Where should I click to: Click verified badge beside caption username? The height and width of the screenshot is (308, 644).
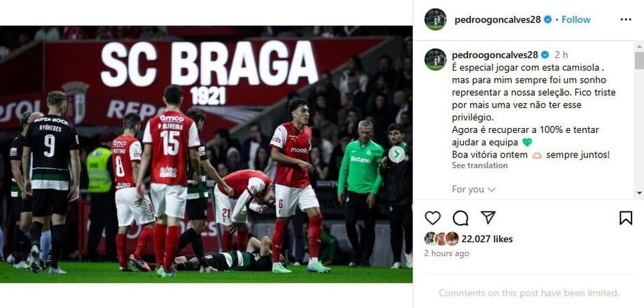tap(545, 55)
